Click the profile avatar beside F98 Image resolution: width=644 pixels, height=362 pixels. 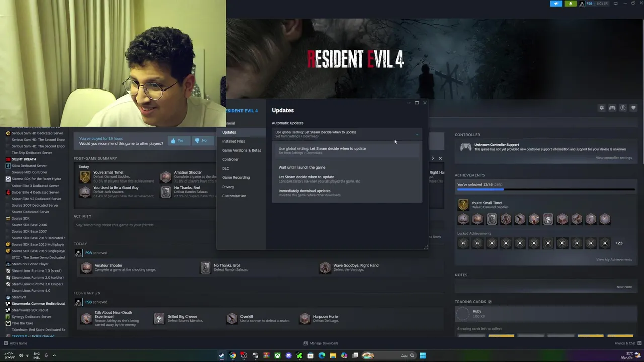pos(582,4)
